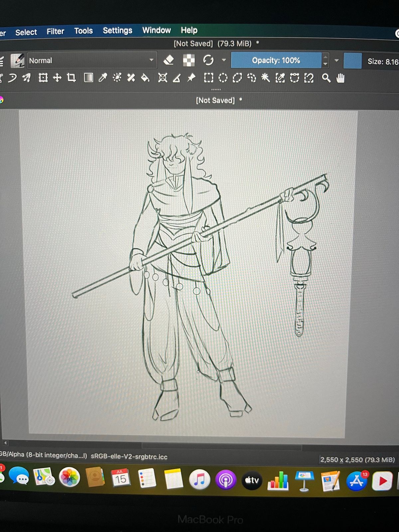The width and height of the screenshot is (399, 532).
Task: Toggle Preserve Alpha checkerboard button
Action: click(x=189, y=60)
